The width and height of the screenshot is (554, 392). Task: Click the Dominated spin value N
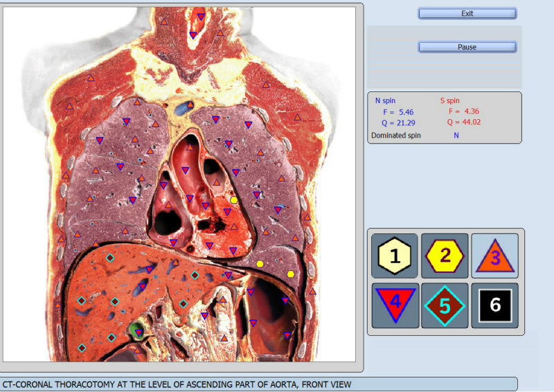tap(456, 135)
